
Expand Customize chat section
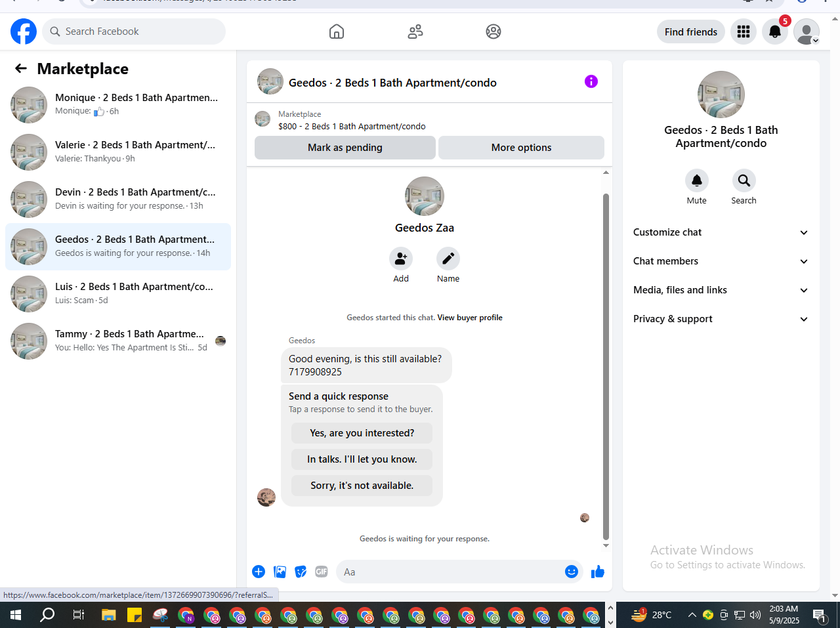(x=721, y=232)
